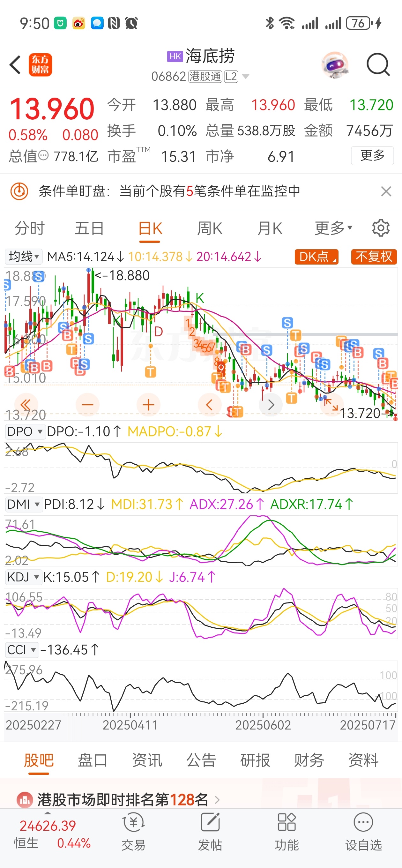
Task: Move chart left with left chevron
Action: tap(209, 405)
